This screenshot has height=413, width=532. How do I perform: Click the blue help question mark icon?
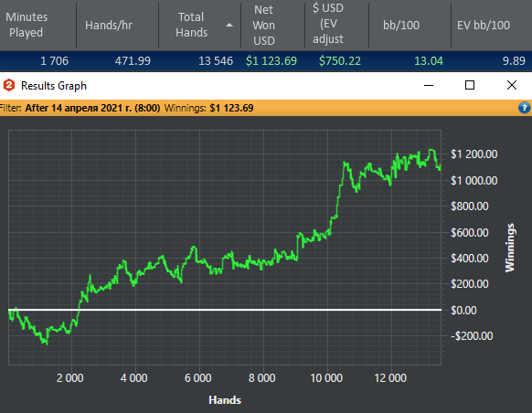click(524, 108)
